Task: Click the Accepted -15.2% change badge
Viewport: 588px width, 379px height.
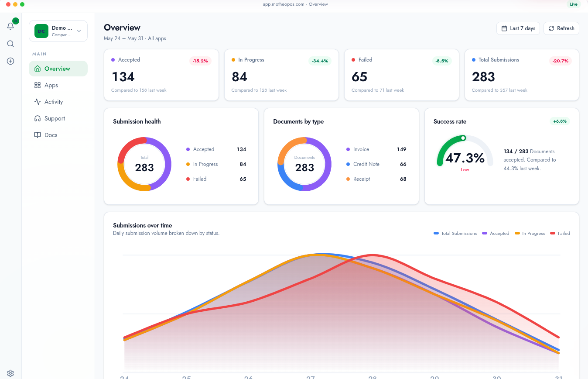Action: 200,61
